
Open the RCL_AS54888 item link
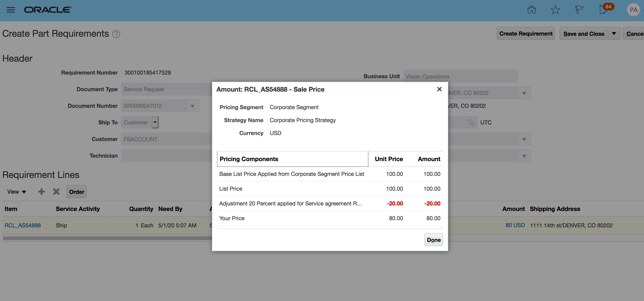coord(22,225)
